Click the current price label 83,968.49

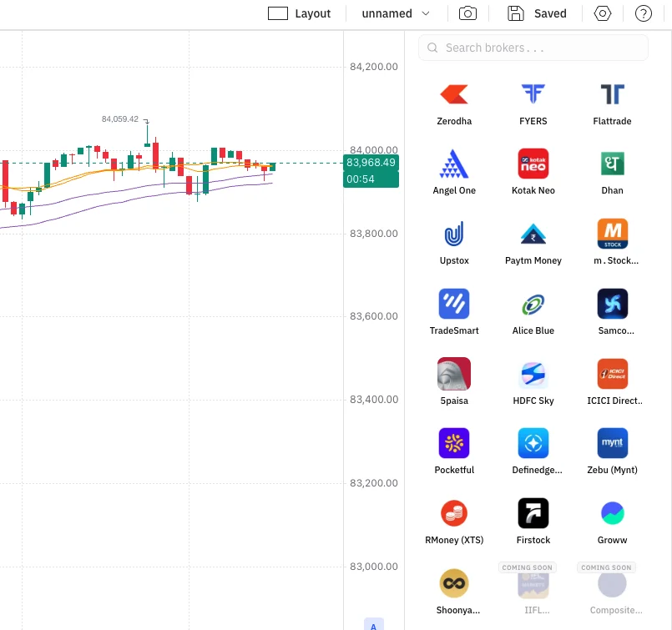point(371,163)
